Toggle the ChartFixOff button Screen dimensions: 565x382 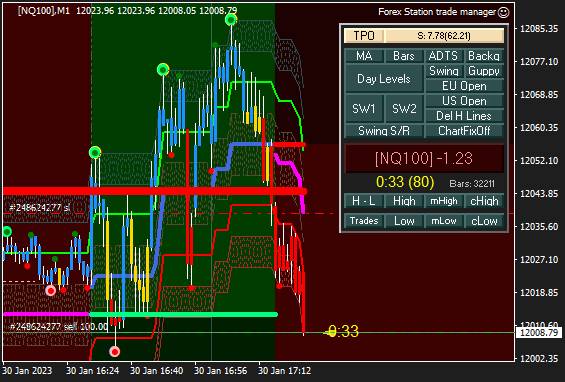(x=464, y=131)
